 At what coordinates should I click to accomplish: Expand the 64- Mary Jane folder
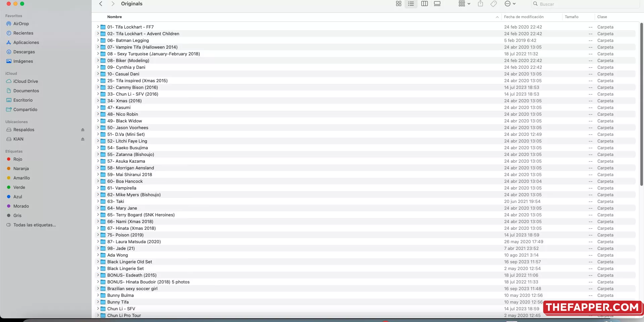click(x=98, y=208)
